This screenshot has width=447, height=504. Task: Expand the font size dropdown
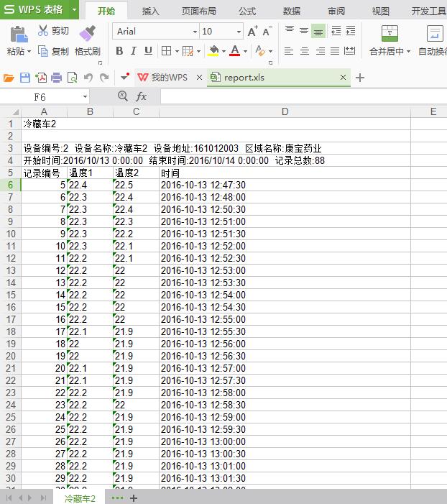pyautogui.click(x=239, y=32)
